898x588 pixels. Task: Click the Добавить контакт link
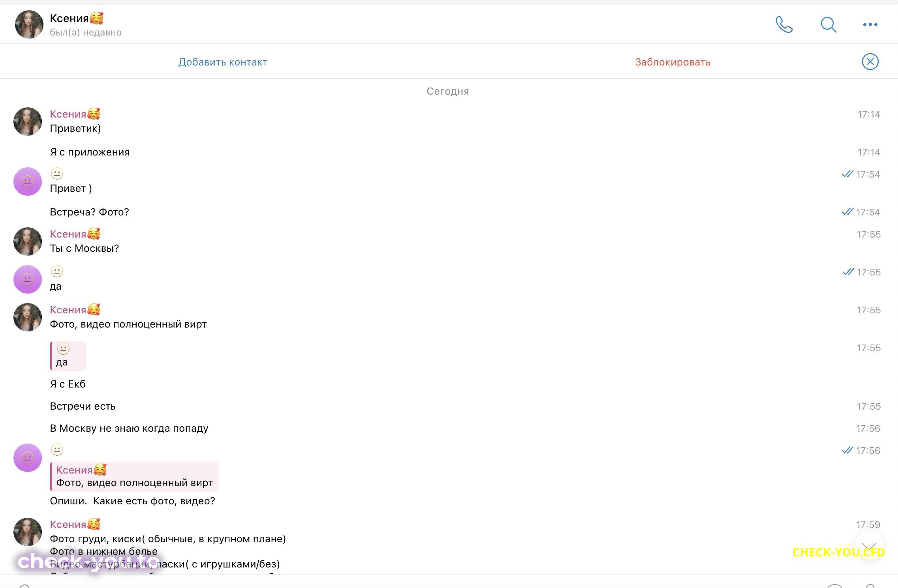pyautogui.click(x=223, y=62)
